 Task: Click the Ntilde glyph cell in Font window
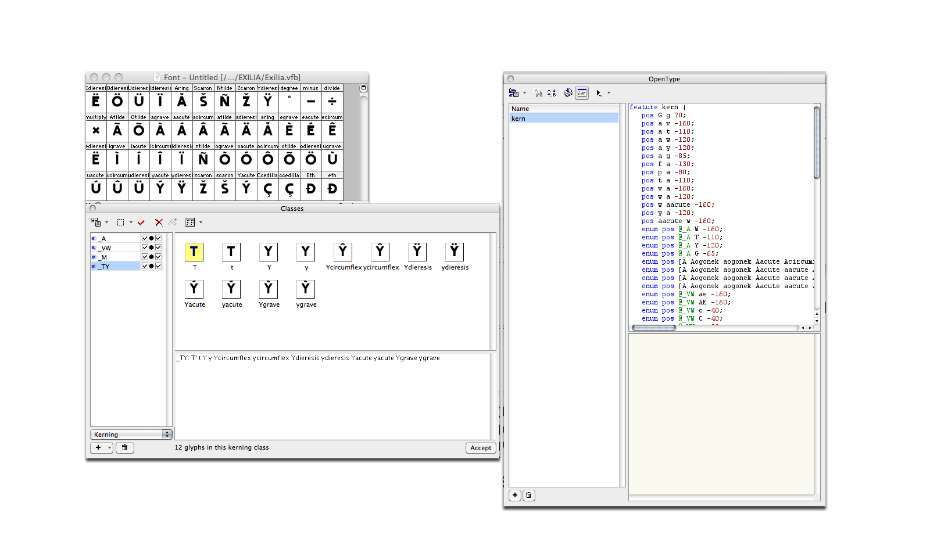(224, 99)
